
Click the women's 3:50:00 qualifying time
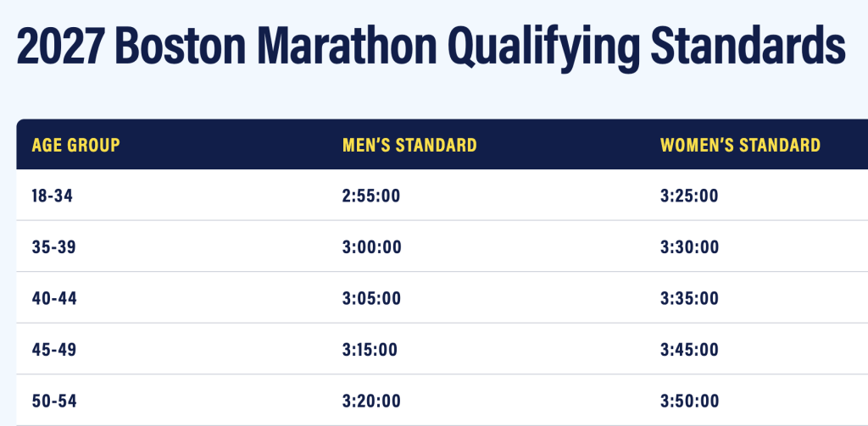click(x=689, y=401)
